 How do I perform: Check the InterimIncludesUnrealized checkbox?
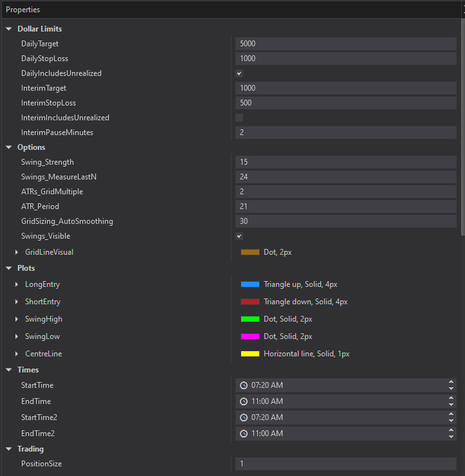point(239,118)
